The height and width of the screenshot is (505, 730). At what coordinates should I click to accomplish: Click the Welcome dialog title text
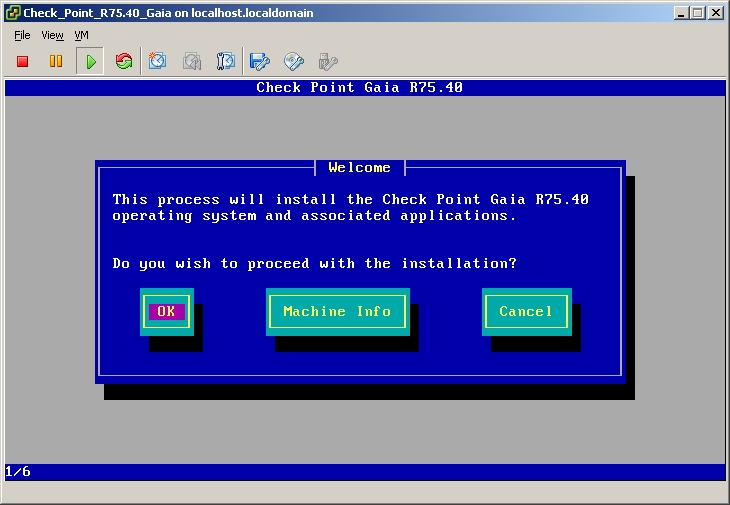pos(359,168)
